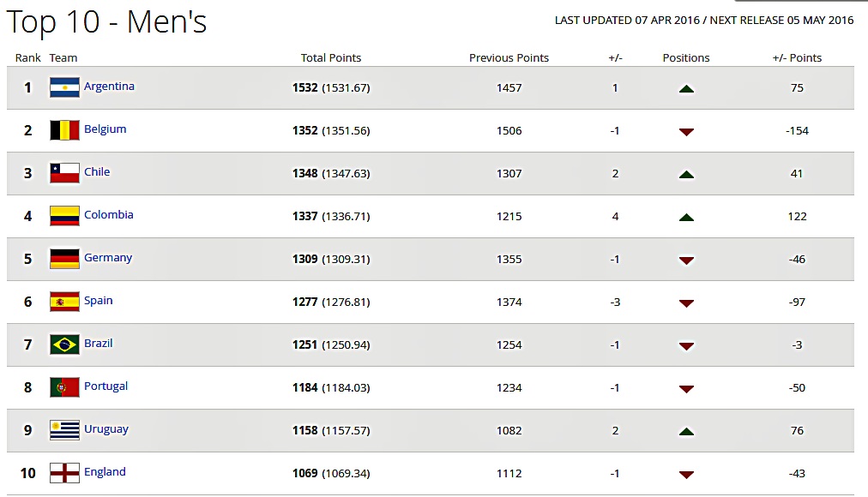Click Belgium's red down arrow
Screen dimensions: 868x497
(x=686, y=132)
